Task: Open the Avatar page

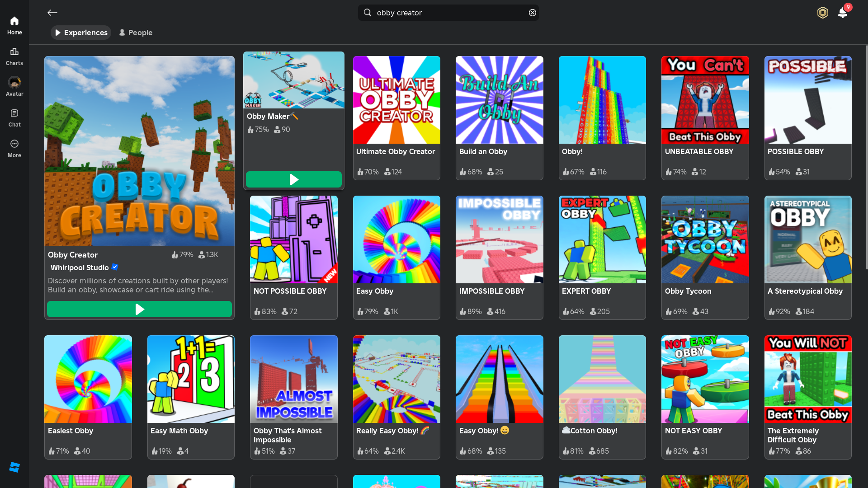Action: [x=14, y=86]
